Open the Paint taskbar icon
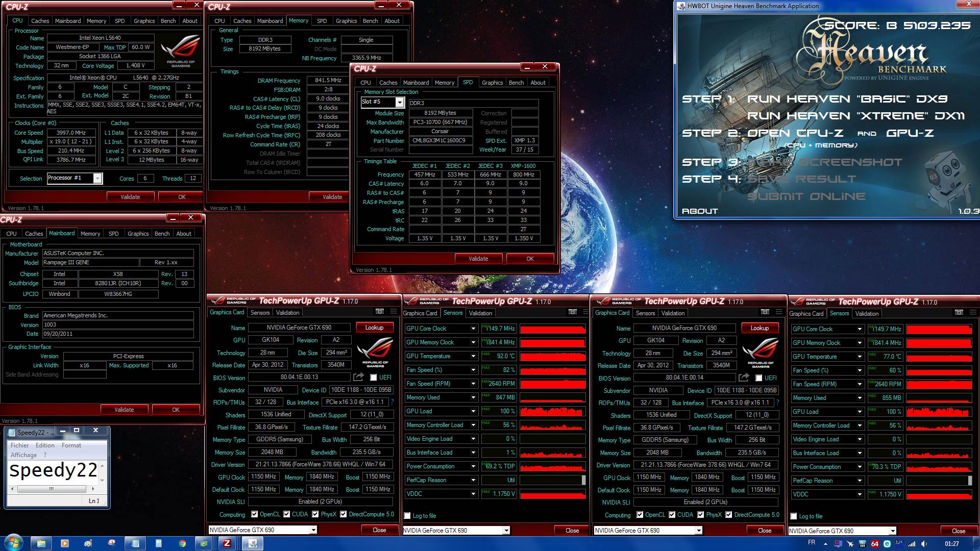This screenshot has height=551, width=980. 88,543
